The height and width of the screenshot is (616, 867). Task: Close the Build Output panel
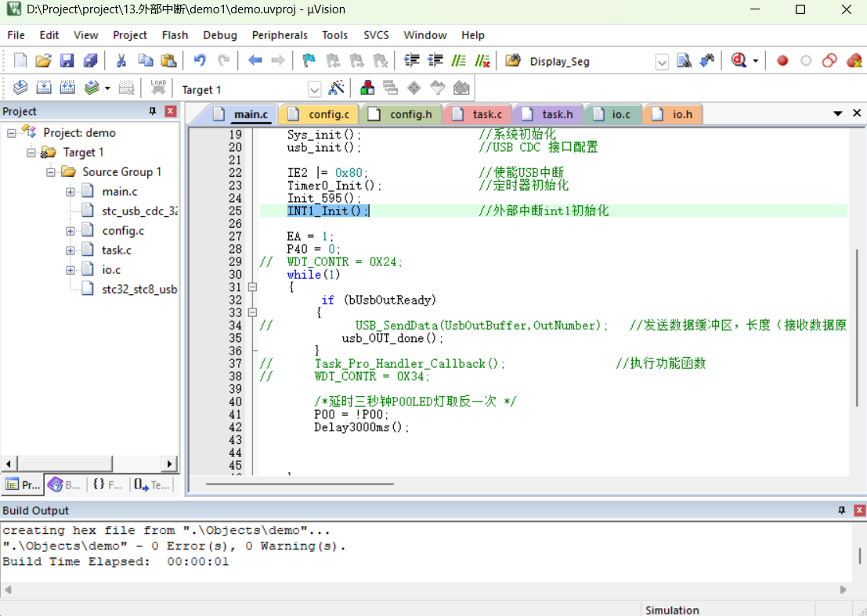point(859,510)
